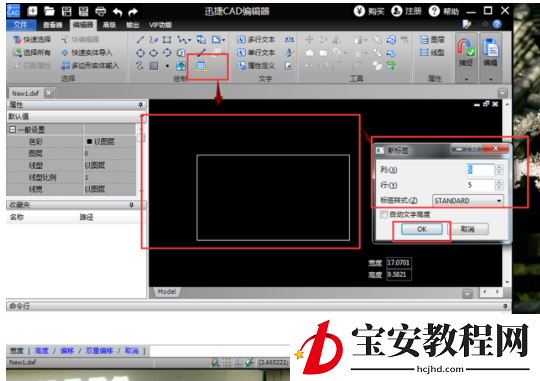Open a file with the folder icon
The image size is (540, 381).
click(49, 11)
